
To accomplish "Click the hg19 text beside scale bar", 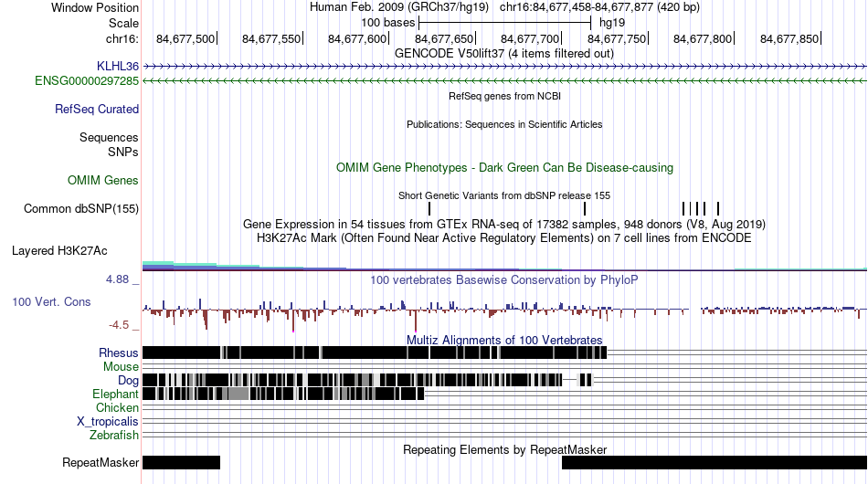I will pyautogui.click(x=612, y=23).
